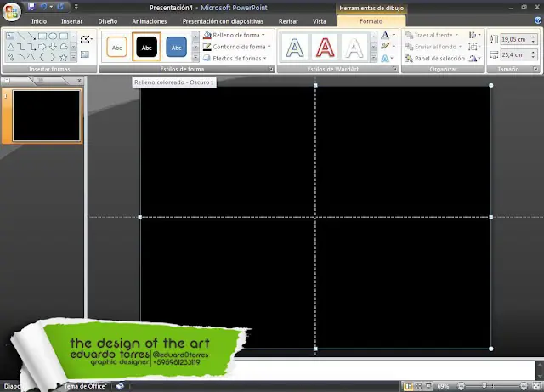544x392 pixels.
Task: Open Presentación con diapositivas tab
Action: click(223, 21)
